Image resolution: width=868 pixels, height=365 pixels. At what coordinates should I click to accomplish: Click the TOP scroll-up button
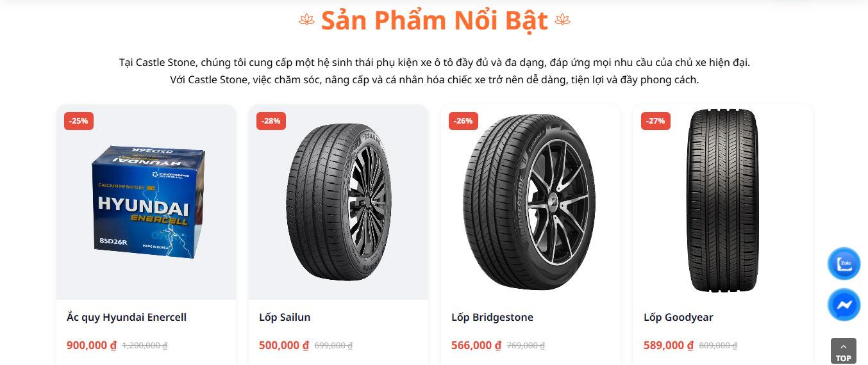tap(844, 352)
